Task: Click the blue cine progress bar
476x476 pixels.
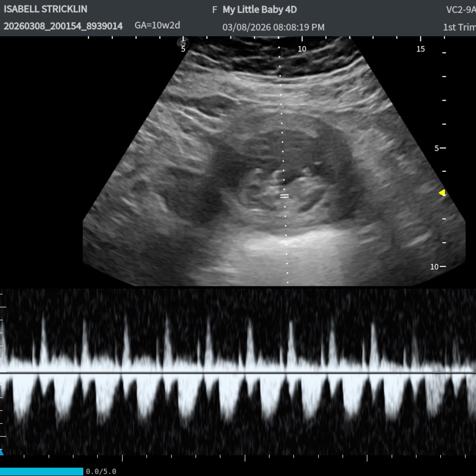Action: click(x=41, y=472)
